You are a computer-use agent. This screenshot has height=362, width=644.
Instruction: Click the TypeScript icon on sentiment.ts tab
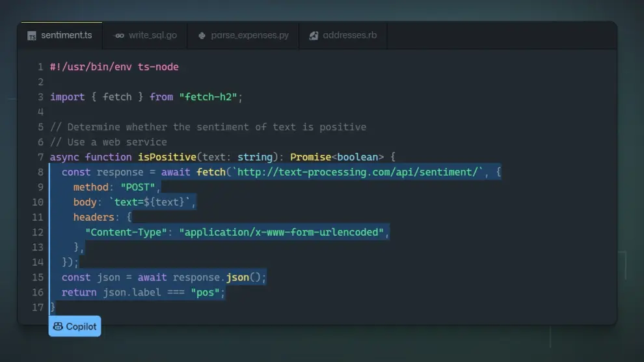[x=32, y=36]
